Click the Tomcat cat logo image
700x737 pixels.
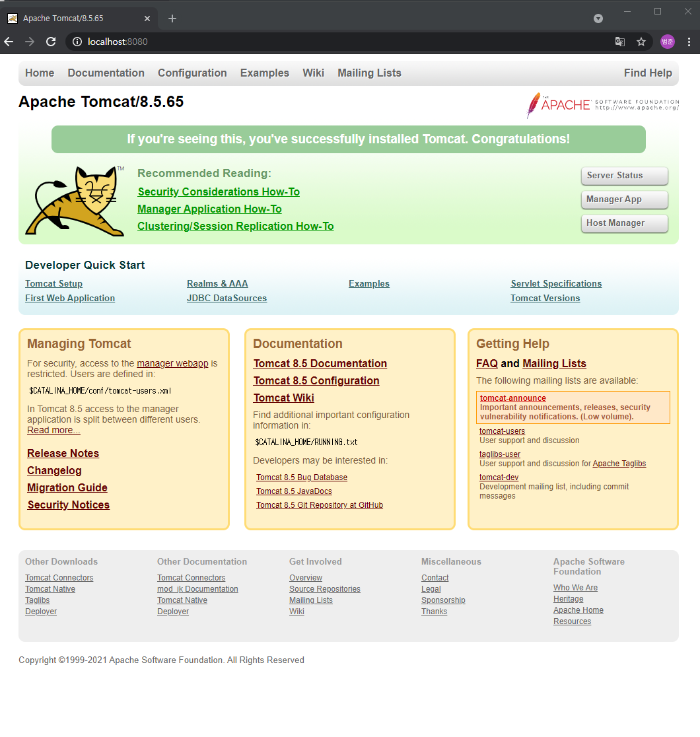[x=75, y=201]
